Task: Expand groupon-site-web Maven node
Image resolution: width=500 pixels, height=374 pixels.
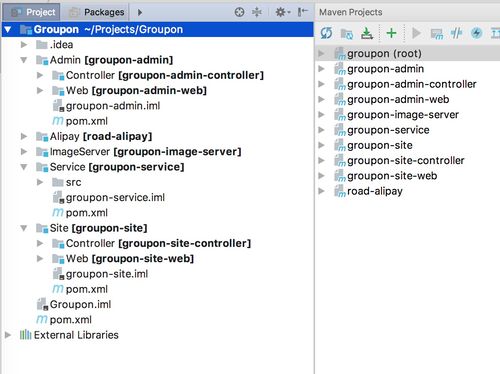Action: point(321,176)
